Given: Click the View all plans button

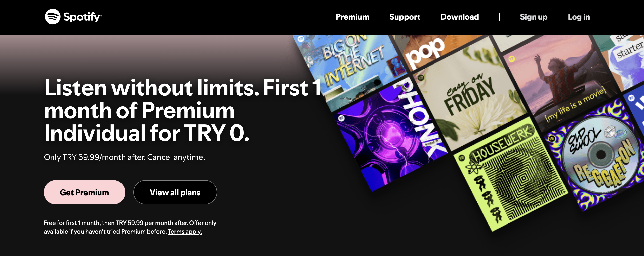Looking at the screenshot, I should (175, 192).
